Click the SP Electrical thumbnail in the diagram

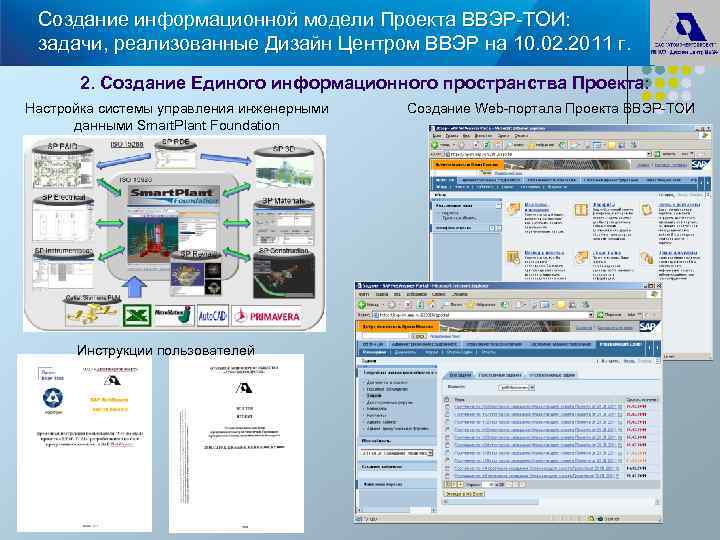pyautogui.click(x=63, y=218)
